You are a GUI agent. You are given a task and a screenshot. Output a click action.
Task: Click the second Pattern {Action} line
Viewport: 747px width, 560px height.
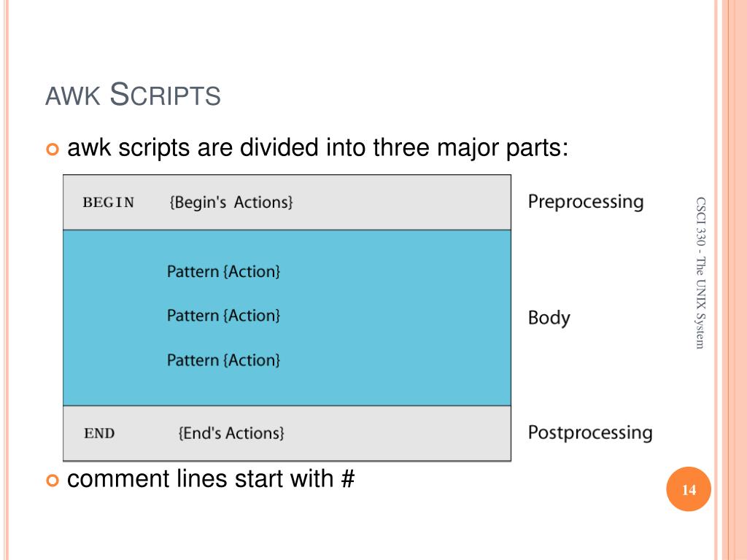pyautogui.click(x=223, y=315)
